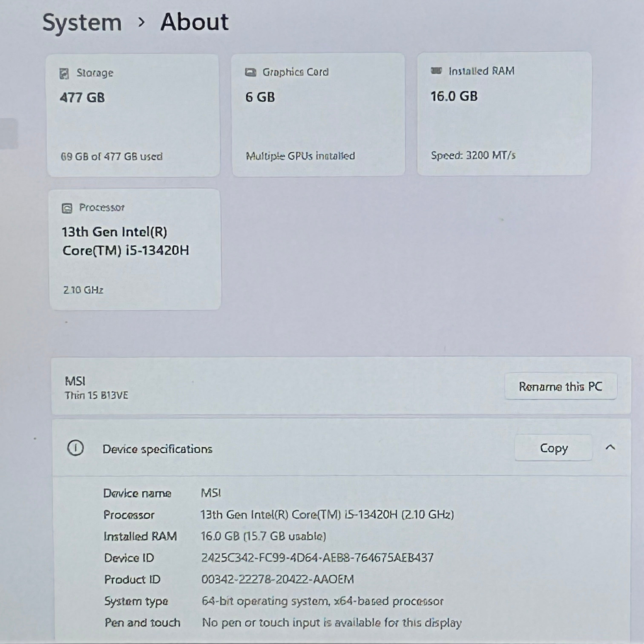Click the Processor card icon

pyautogui.click(x=67, y=208)
